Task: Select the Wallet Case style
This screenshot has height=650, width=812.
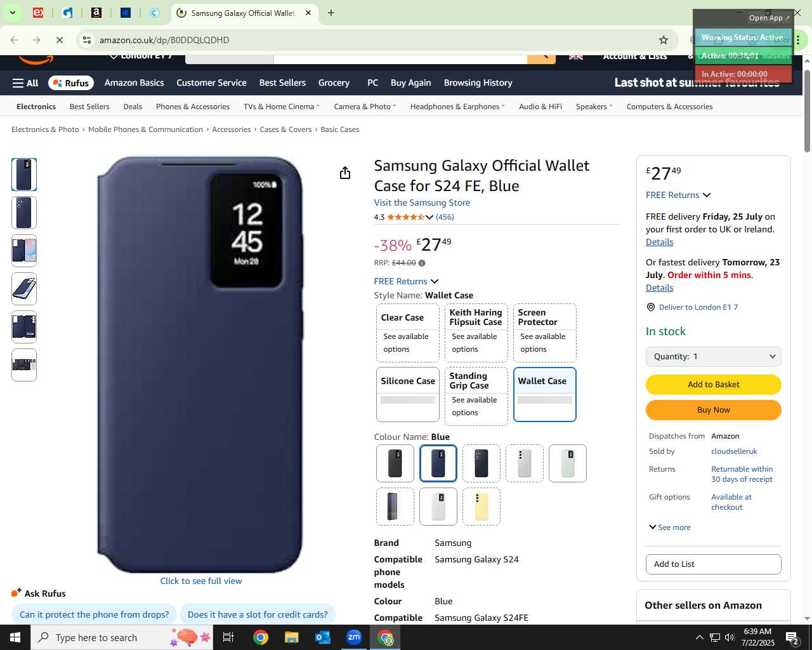Action: pos(544,394)
